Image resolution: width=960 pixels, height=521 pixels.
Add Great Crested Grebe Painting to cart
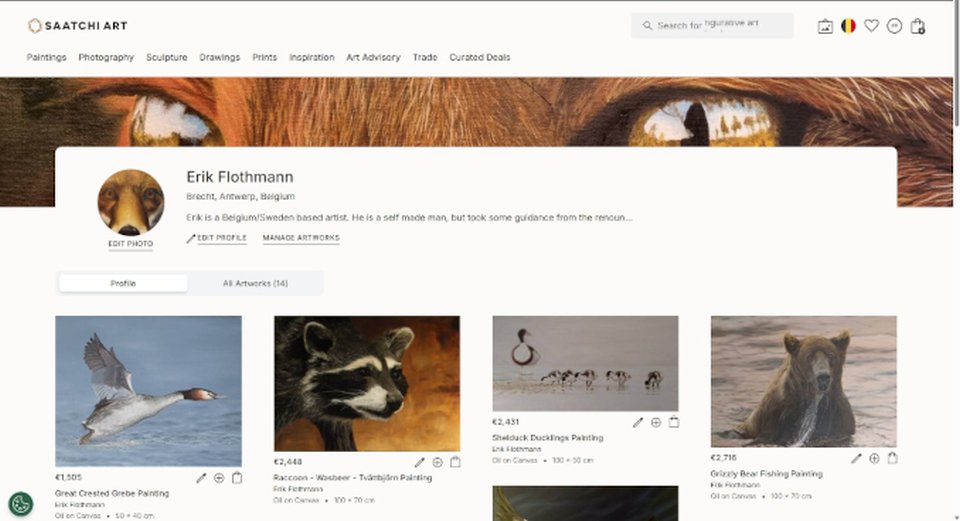237,478
